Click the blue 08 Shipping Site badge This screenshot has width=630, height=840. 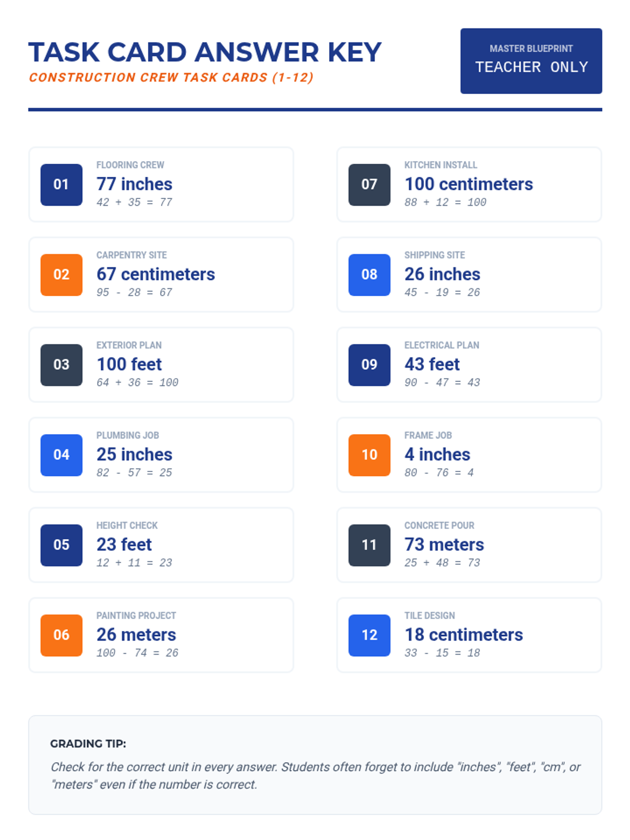[x=369, y=275]
